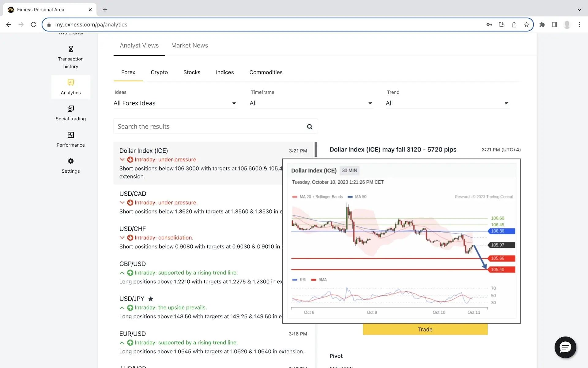This screenshot has height=368, width=588.
Task: Open browser extensions puzzle icon
Action: [x=542, y=25]
